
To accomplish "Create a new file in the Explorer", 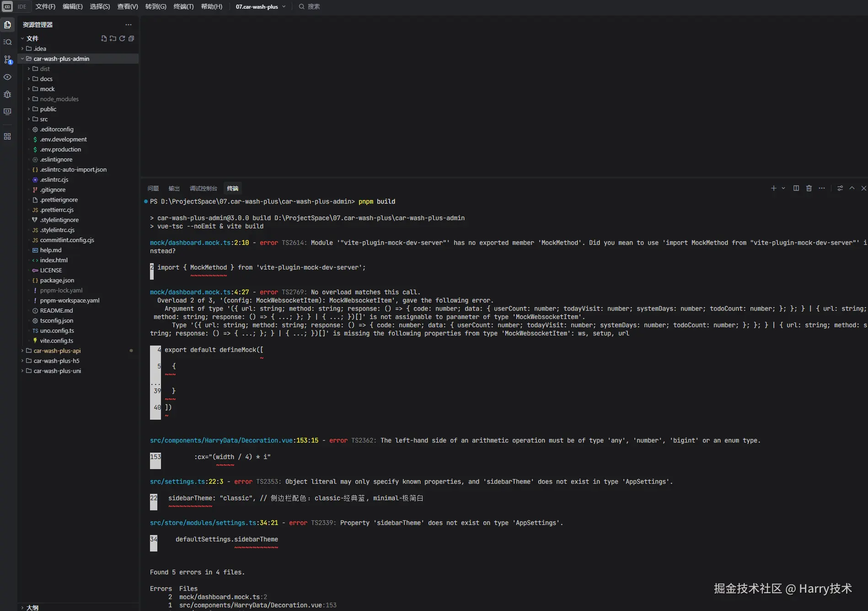I will point(104,38).
